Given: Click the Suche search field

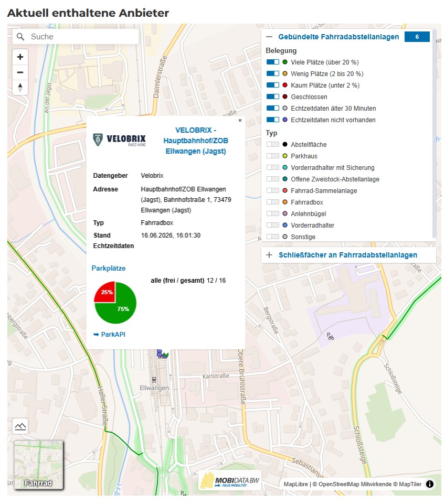Looking at the screenshot, I should tap(76, 37).
